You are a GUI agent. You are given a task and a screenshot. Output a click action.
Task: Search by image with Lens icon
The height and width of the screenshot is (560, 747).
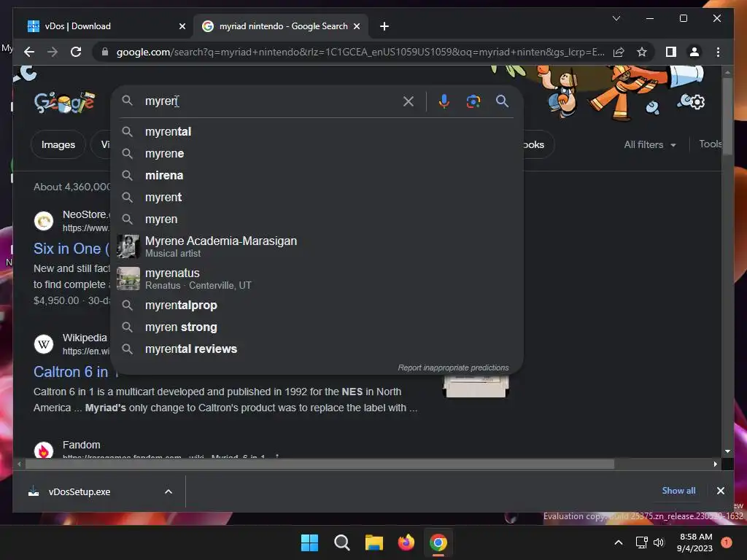point(473,101)
